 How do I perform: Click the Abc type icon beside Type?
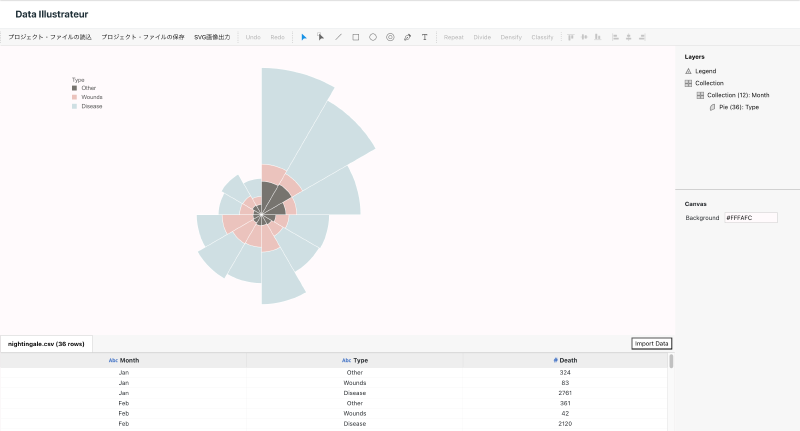(x=346, y=361)
